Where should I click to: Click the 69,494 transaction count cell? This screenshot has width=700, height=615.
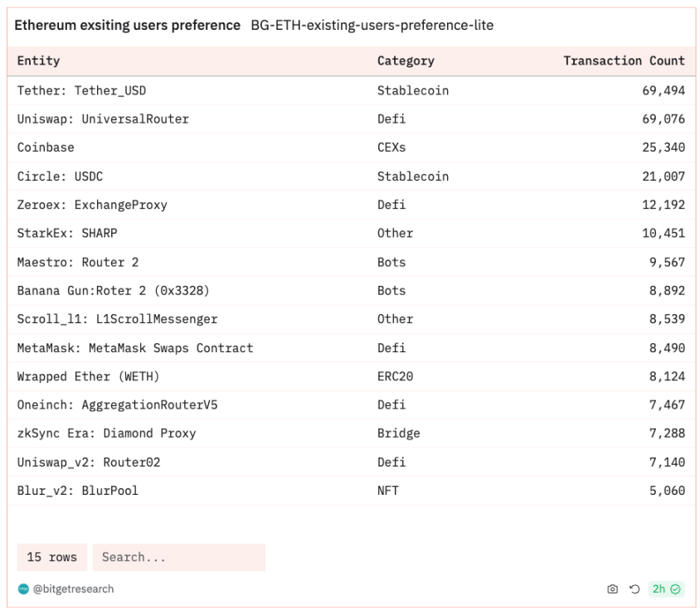(x=663, y=90)
